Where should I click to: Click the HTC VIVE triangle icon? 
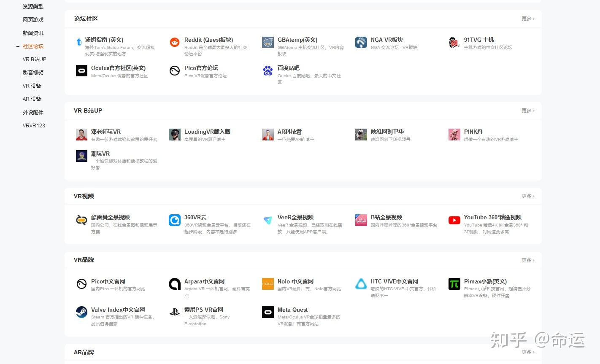point(361,284)
